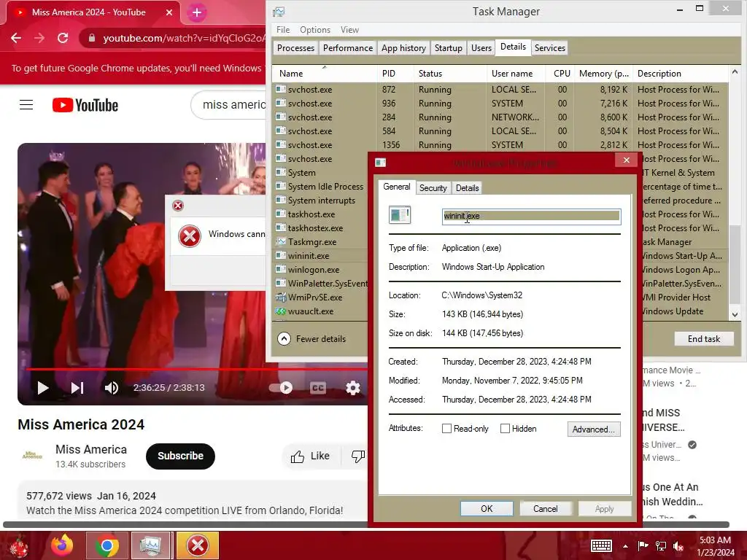The height and width of the screenshot is (560, 747).
Task: Open a new Chrome tab
Action: [197, 12]
